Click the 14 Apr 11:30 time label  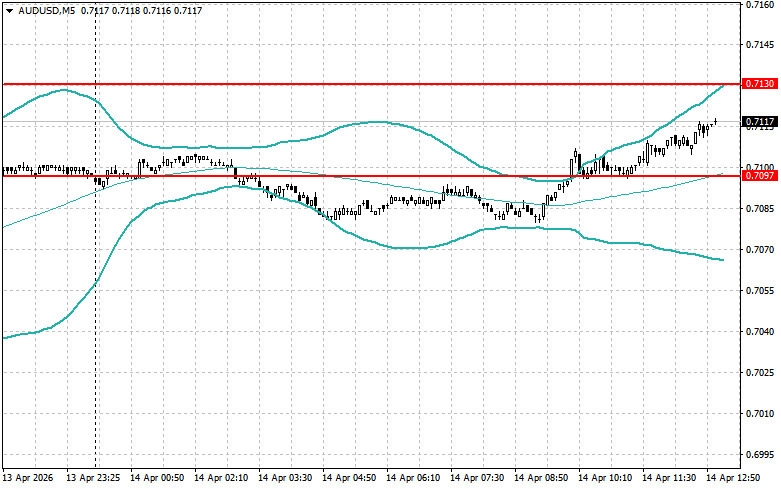tap(669, 478)
